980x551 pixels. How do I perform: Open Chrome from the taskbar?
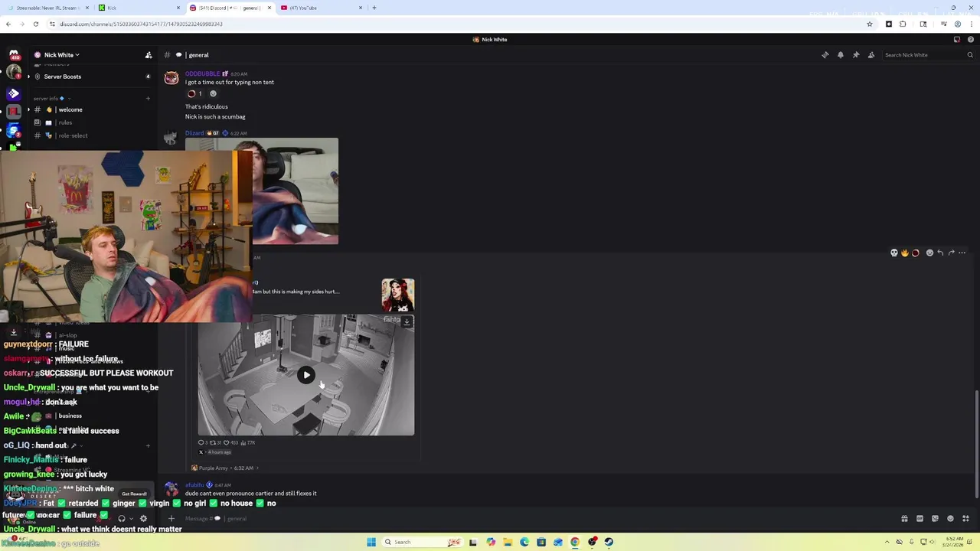pyautogui.click(x=575, y=542)
